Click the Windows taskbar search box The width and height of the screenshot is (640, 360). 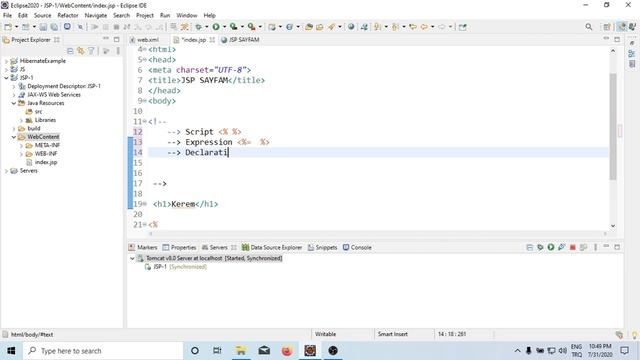[x=103, y=351]
